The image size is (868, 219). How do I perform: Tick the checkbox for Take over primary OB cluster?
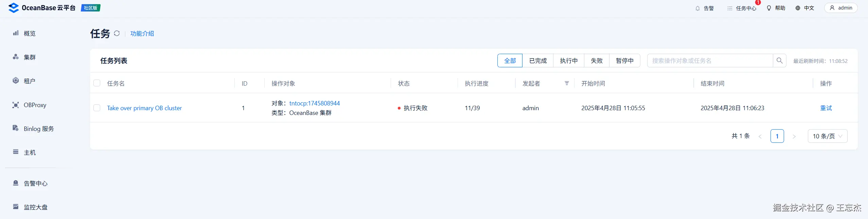[97, 108]
